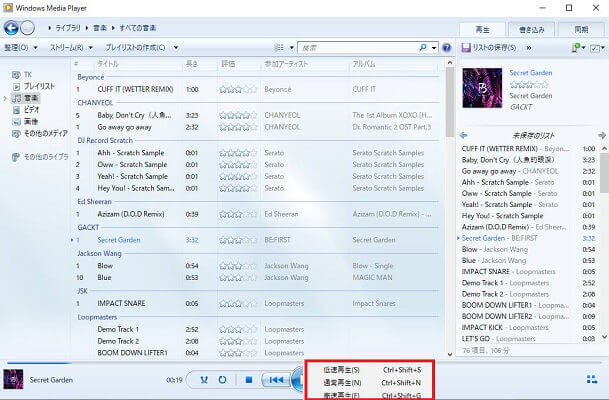
Task: Expand the sync options dropdown arrow
Action: (584, 48)
